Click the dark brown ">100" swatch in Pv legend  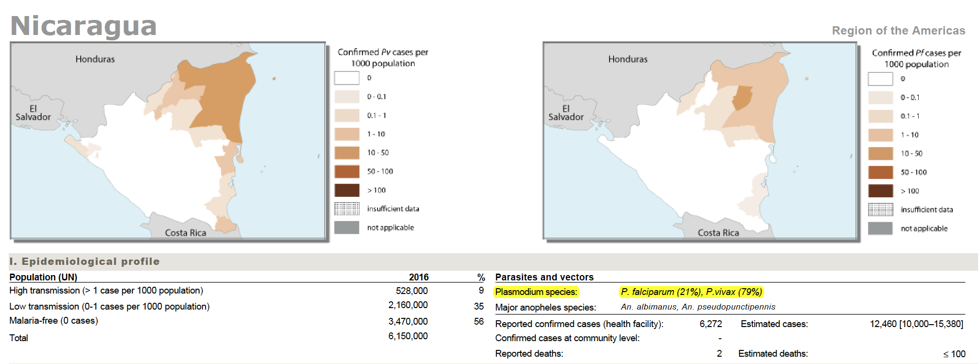346,190
